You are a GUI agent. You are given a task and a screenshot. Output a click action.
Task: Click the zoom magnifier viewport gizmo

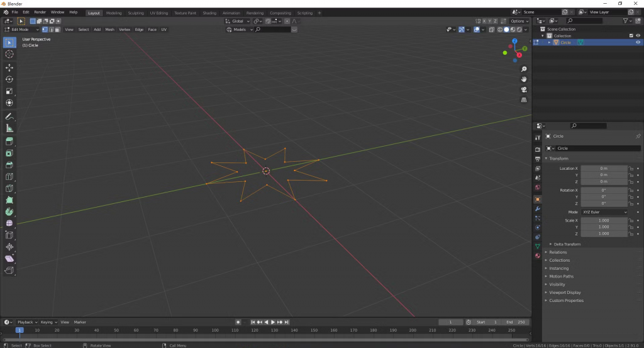524,69
